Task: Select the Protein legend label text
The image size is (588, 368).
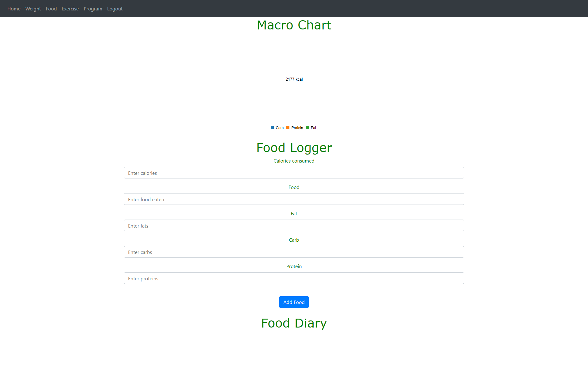Action: (x=297, y=128)
